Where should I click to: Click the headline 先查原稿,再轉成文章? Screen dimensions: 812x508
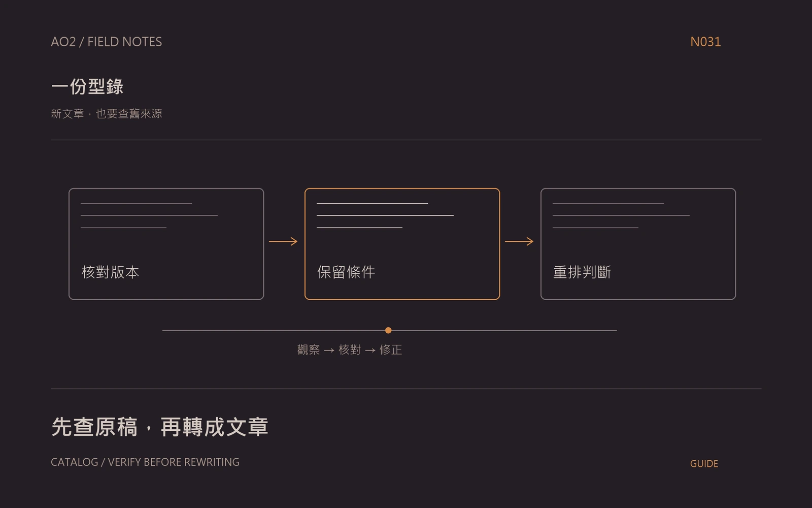pos(160,427)
